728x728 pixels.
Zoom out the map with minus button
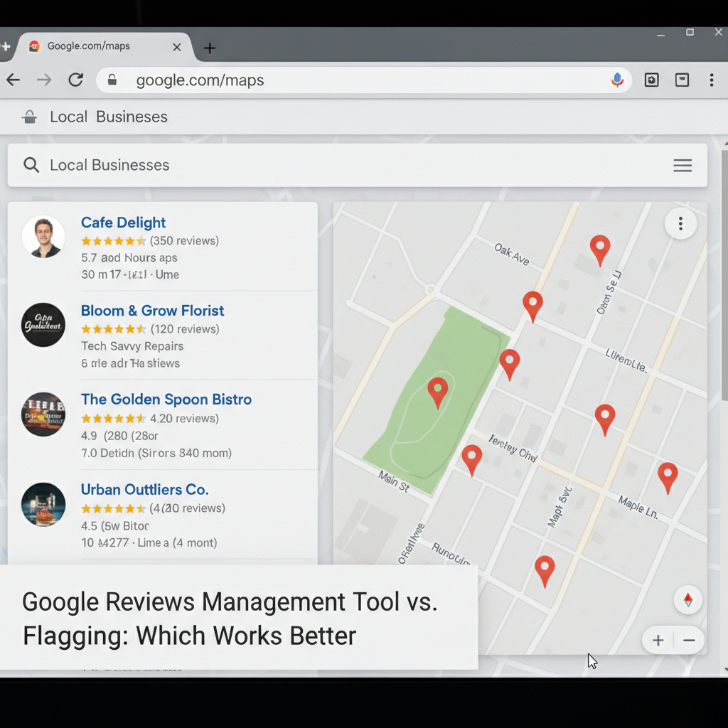click(689, 641)
